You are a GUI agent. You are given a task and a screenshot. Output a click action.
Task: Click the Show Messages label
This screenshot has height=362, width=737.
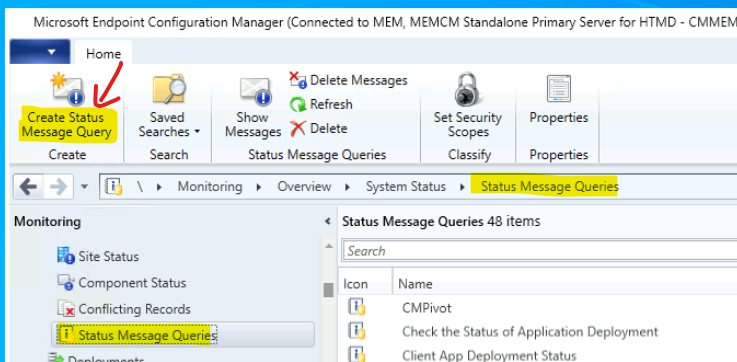click(253, 125)
